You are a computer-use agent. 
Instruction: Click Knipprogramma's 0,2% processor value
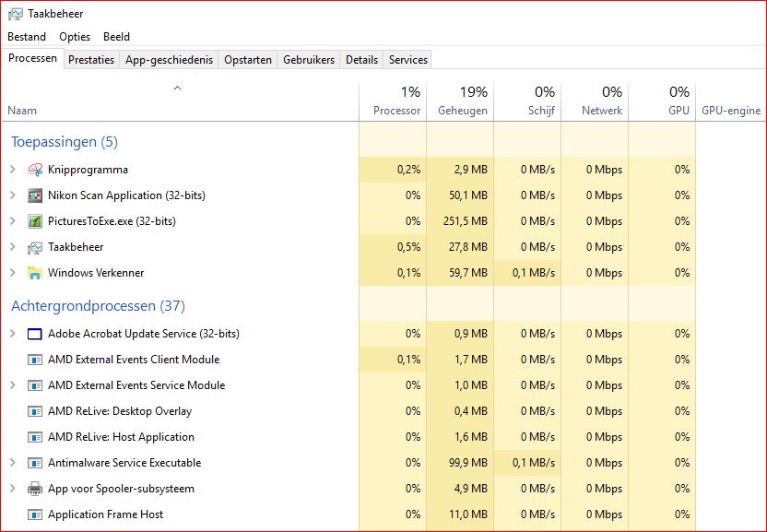[x=409, y=170]
